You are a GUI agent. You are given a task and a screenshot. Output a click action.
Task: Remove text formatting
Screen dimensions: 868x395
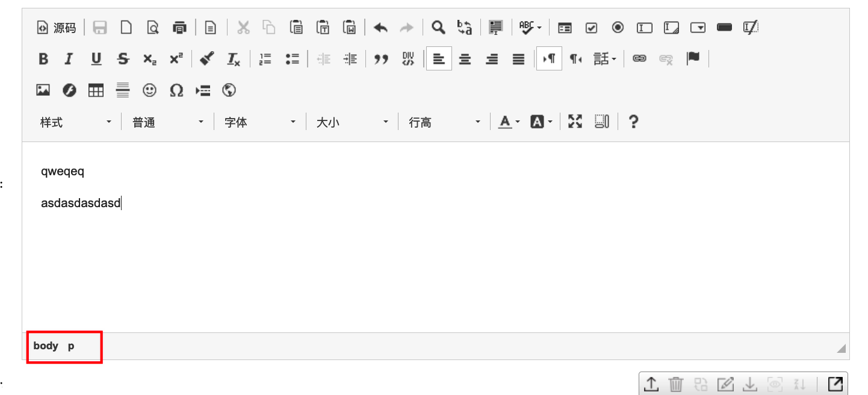[234, 58]
